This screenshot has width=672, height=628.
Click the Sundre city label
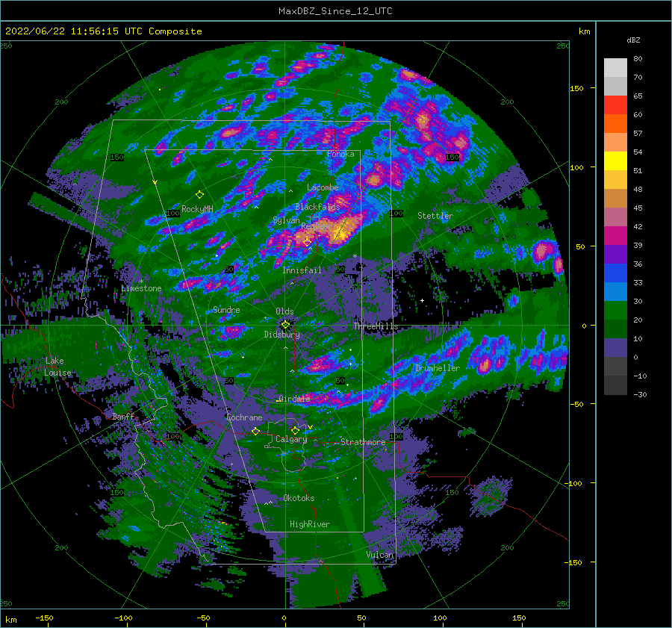[x=226, y=309]
